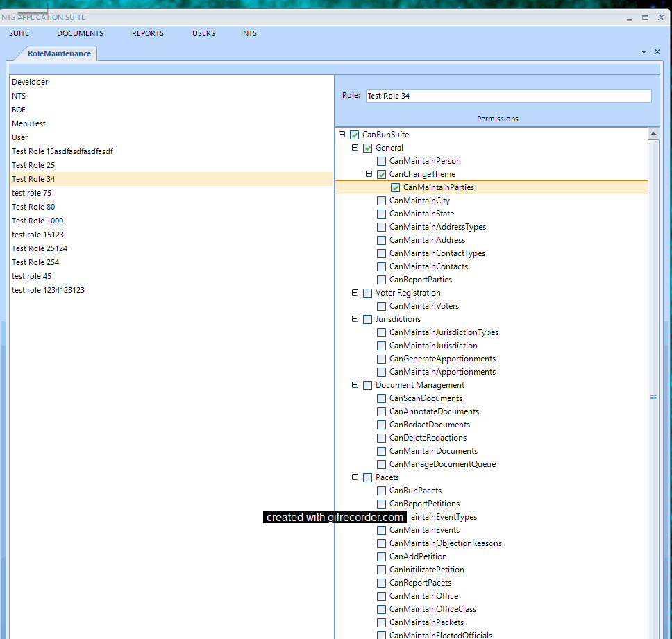672x639 pixels.
Task: Collapse the General permissions group
Action: pos(355,148)
